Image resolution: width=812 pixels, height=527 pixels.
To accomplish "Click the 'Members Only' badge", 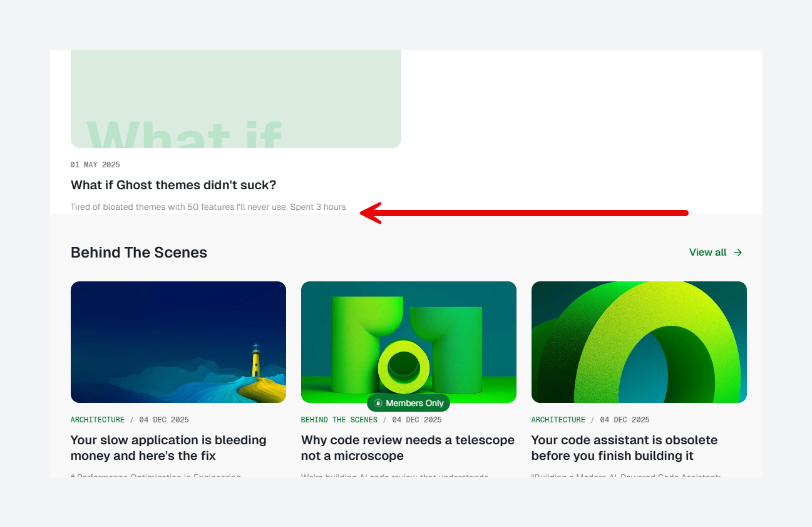I will point(408,403).
